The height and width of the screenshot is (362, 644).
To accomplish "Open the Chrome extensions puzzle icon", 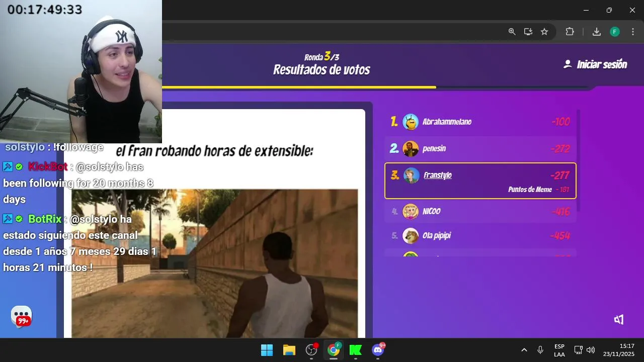I will click(x=570, y=32).
